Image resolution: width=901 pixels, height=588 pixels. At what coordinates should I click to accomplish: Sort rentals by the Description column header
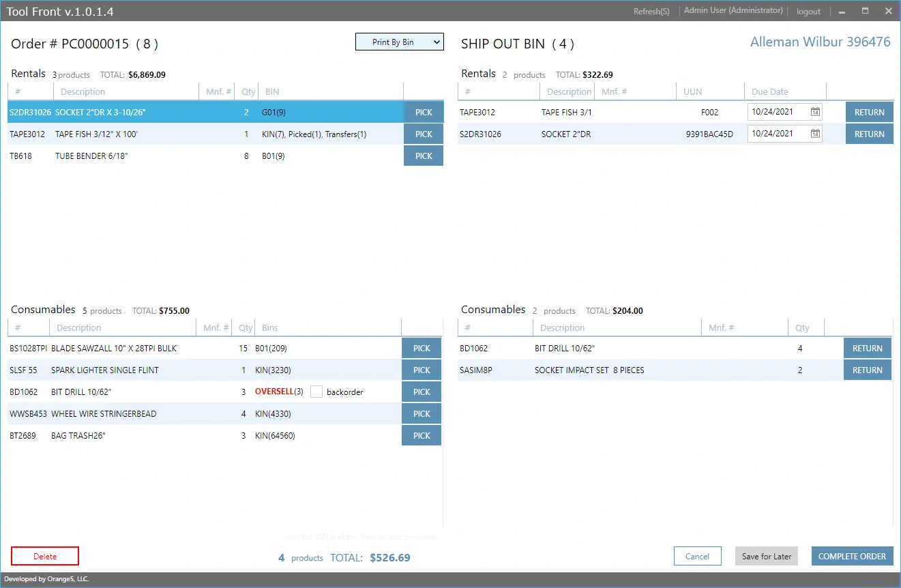click(x=83, y=92)
